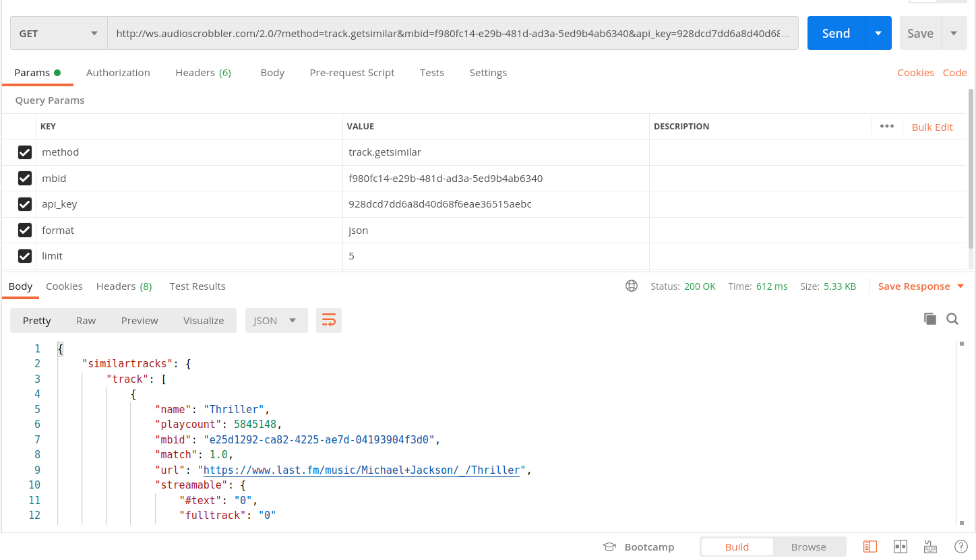Switch to Authorization tab
The width and height of the screenshot is (976, 560).
pyautogui.click(x=118, y=72)
